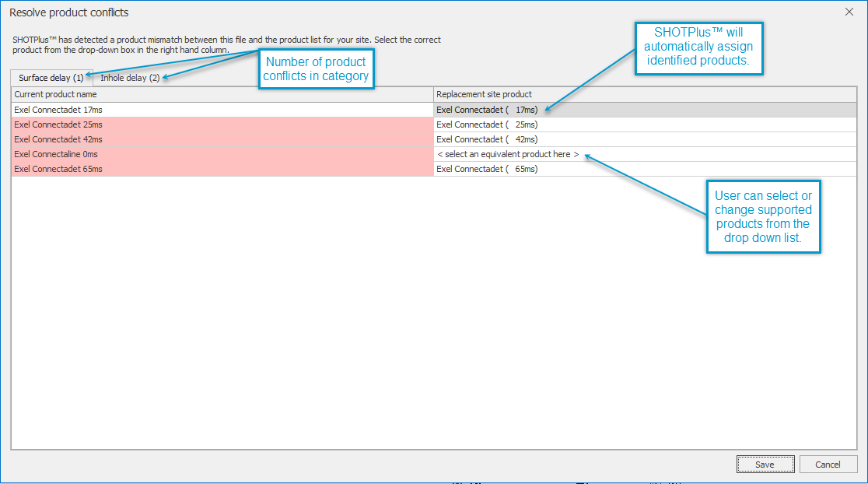Cancel the Resolve product conflicts dialog
Image resolution: width=868 pixels, height=484 pixels.
(828, 464)
